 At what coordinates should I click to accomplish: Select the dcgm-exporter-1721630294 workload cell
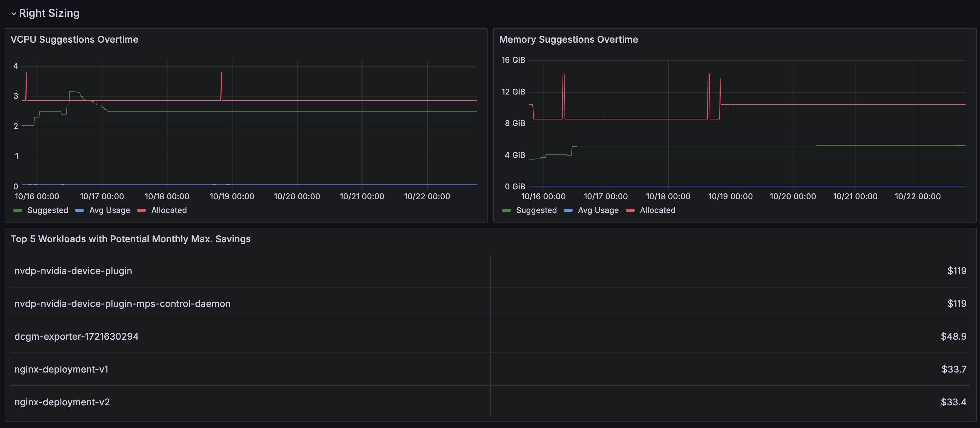pyautogui.click(x=250, y=336)
